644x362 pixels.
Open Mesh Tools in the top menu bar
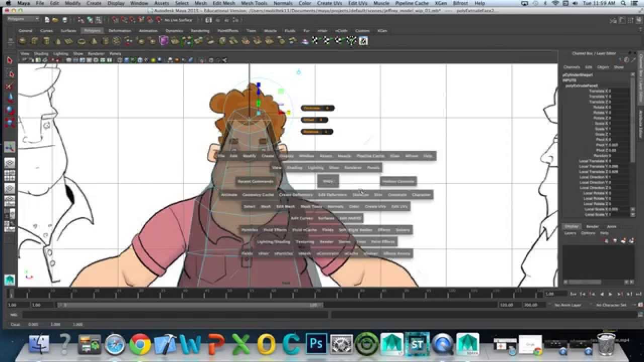254,3
